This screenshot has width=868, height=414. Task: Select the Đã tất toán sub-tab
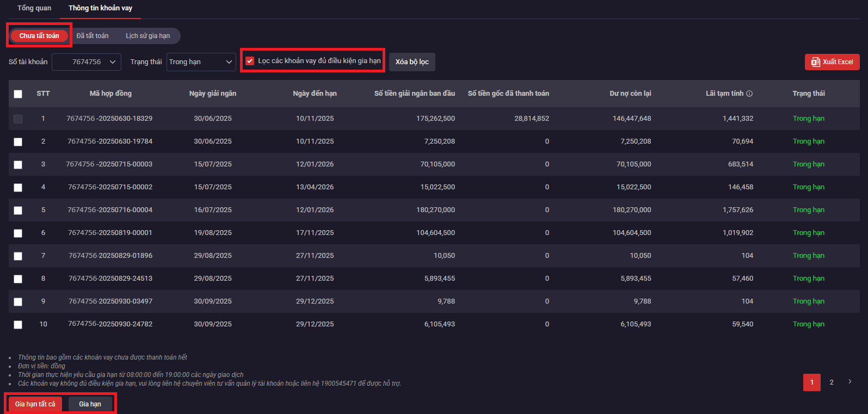click(93, 36)
